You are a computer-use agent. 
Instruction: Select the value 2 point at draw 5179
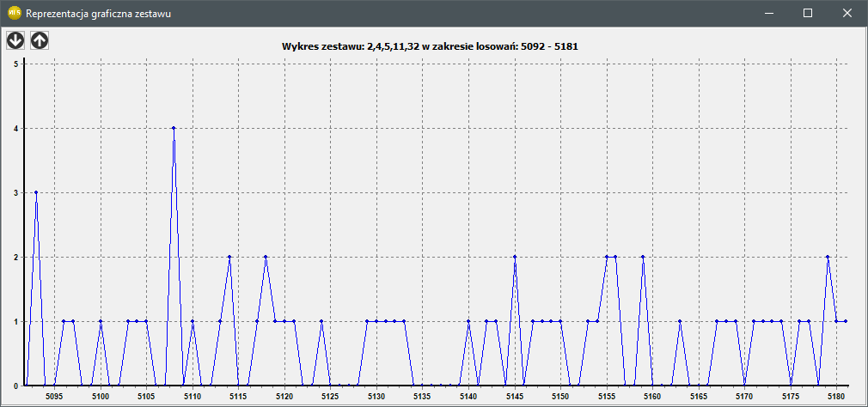click(x=828, y=257)
